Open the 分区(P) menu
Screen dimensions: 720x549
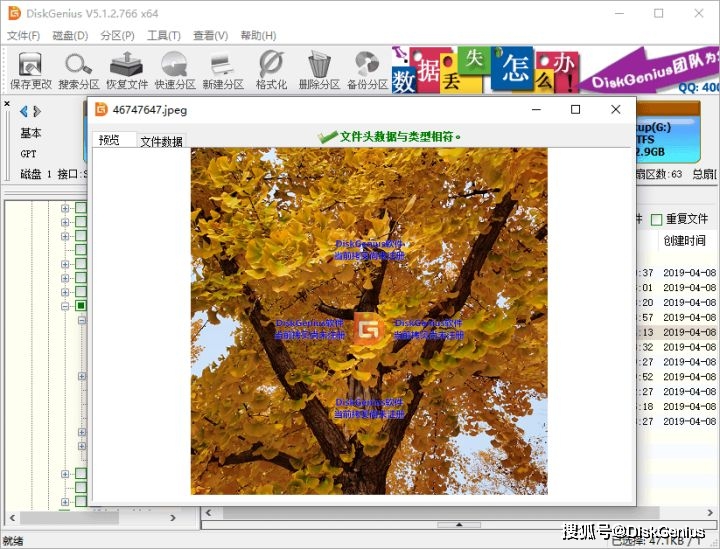click(x=117, y=35)
